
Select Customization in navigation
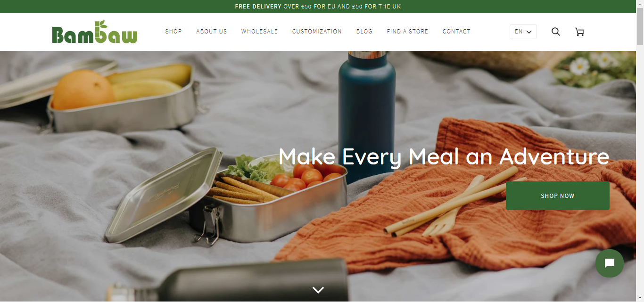click(317, 32)
